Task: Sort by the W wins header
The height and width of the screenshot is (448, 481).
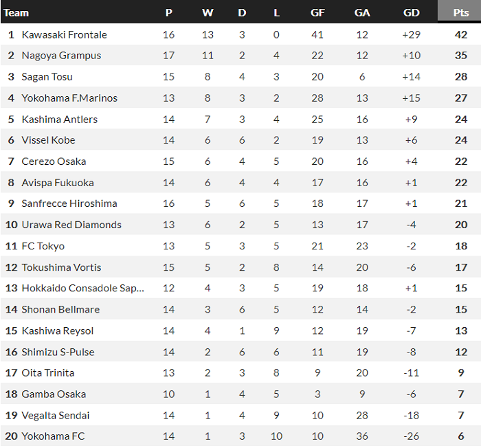Action: point(208,12)
